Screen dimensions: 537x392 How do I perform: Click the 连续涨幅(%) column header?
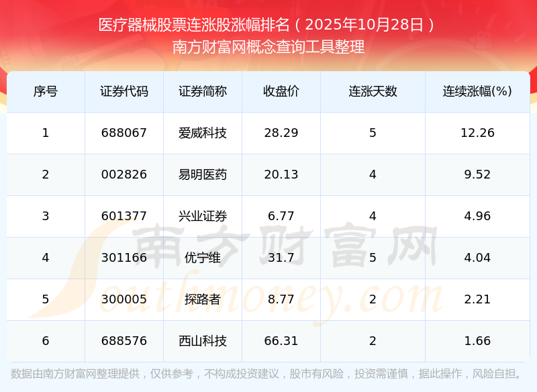(477, 91)
